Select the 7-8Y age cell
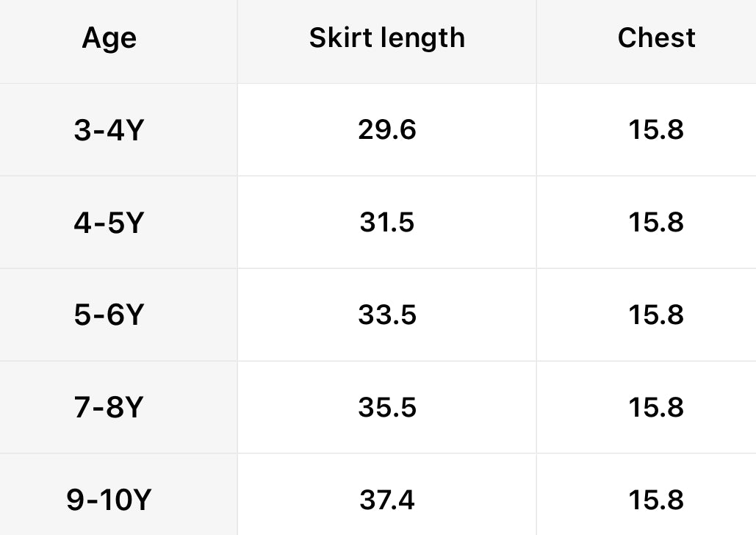The width and height of the screenshot is (756, 535). 109,408
